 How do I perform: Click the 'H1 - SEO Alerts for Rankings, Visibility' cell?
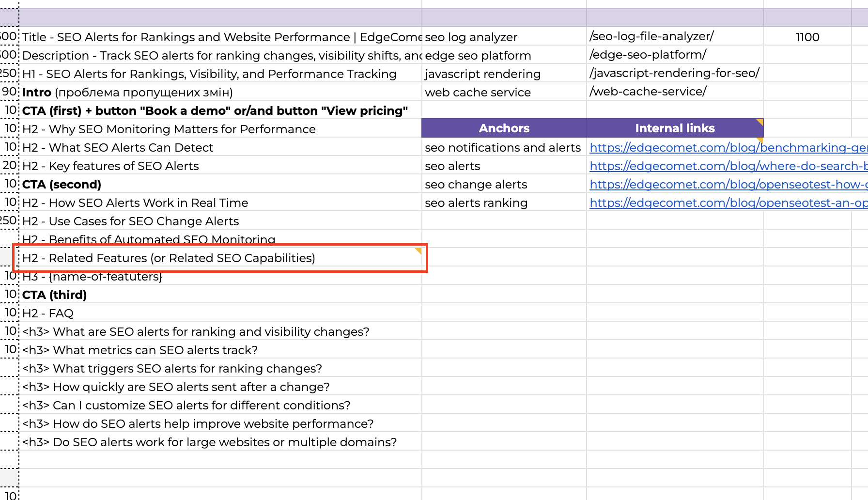(x=220, y=74)
